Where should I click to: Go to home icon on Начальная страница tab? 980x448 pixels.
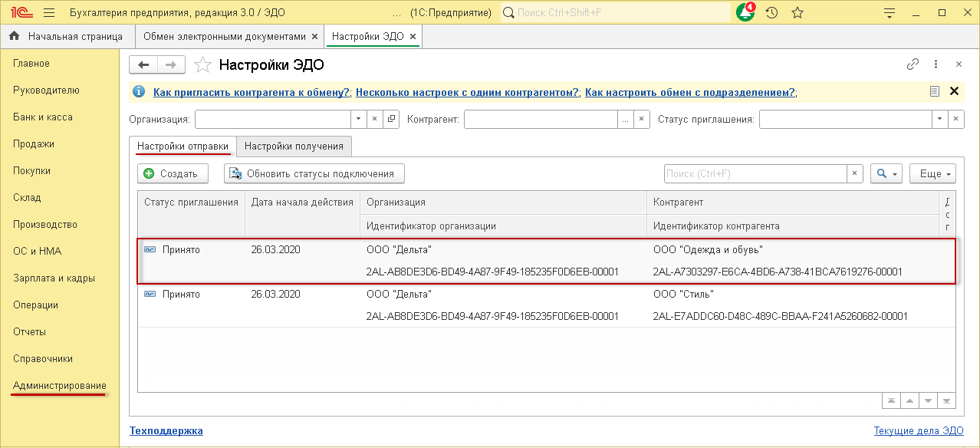pyautogui.click(x=14, y=36)
